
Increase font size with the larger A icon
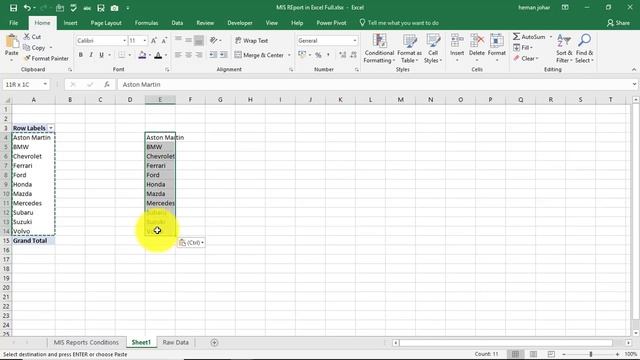pos(153,40)
